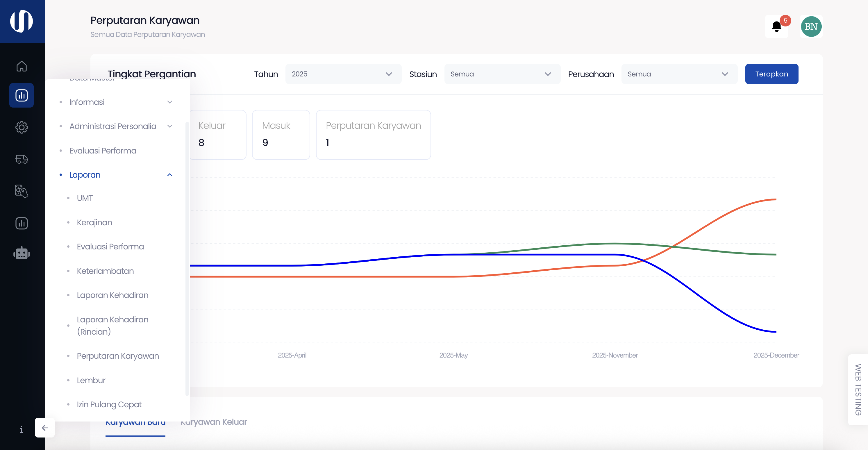868x450 pixels.
Task: Click the money hand sidebar icon
Action: point(22,191)
